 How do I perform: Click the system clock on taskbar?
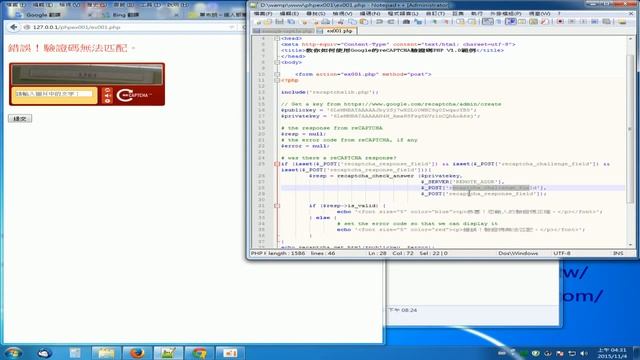611,353
